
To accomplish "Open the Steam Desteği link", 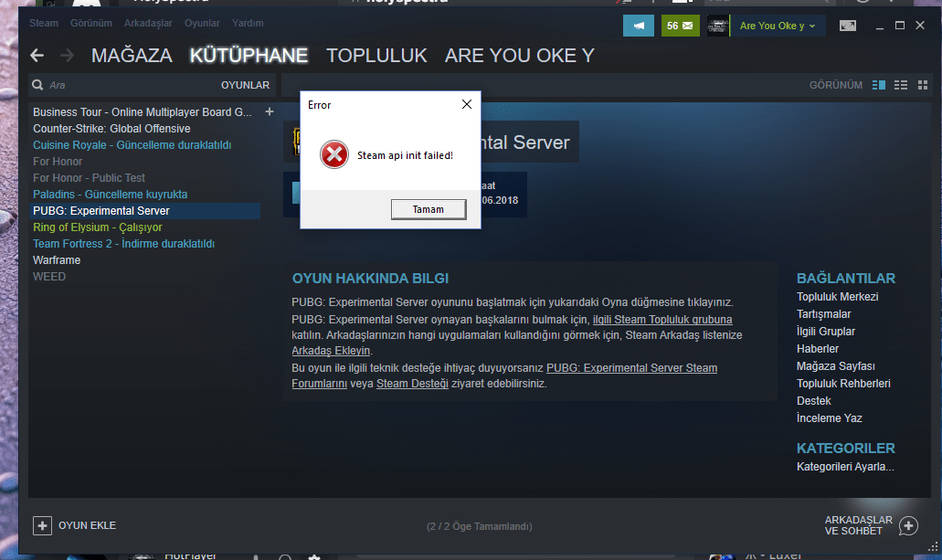I will [x=412, y=384].
